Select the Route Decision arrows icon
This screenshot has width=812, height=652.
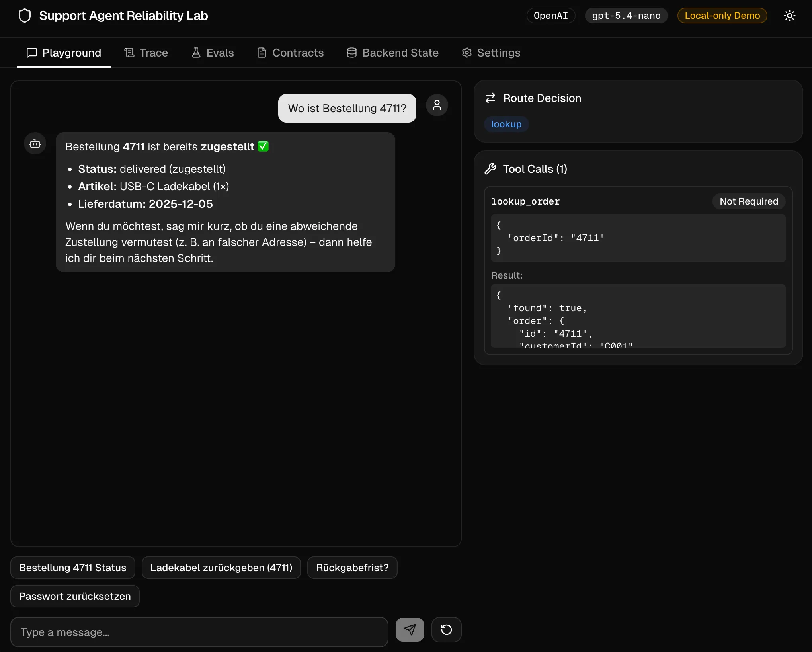[490, 98]
